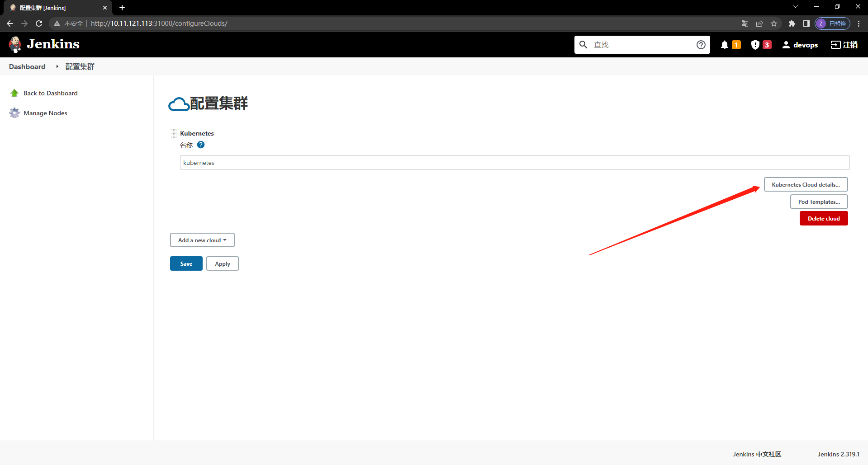
Task: Open the breadcrumb arrow after Dashboard
Action: pyautogui.click(x=57, y=66)
